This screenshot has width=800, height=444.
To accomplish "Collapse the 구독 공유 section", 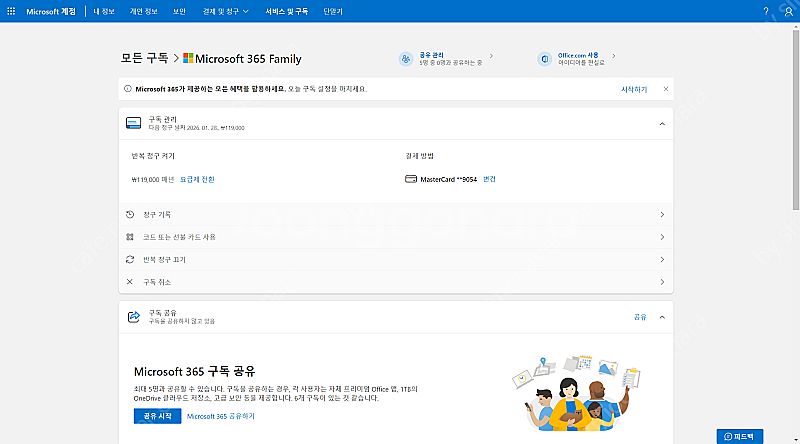I will [662, 317].
